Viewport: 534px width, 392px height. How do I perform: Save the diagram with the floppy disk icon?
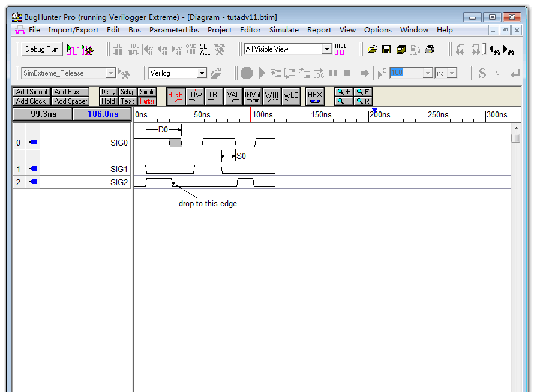point(386,49)
